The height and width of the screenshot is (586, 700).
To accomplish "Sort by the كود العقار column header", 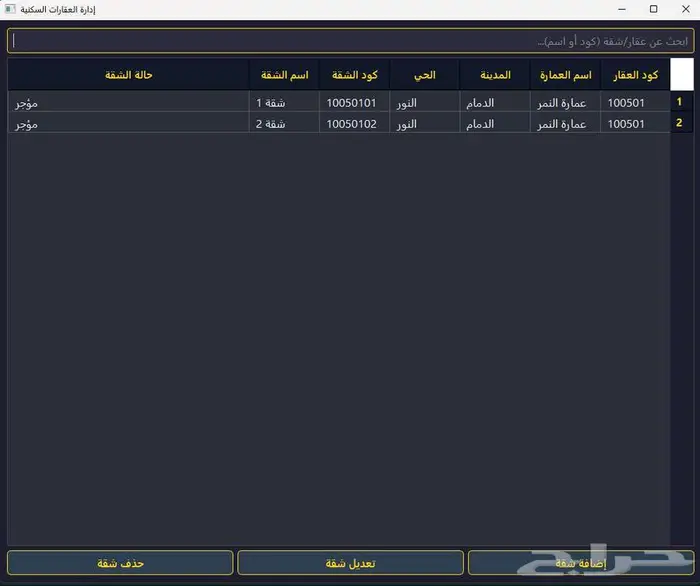I will pyautogui.click(x=635, y=75).
